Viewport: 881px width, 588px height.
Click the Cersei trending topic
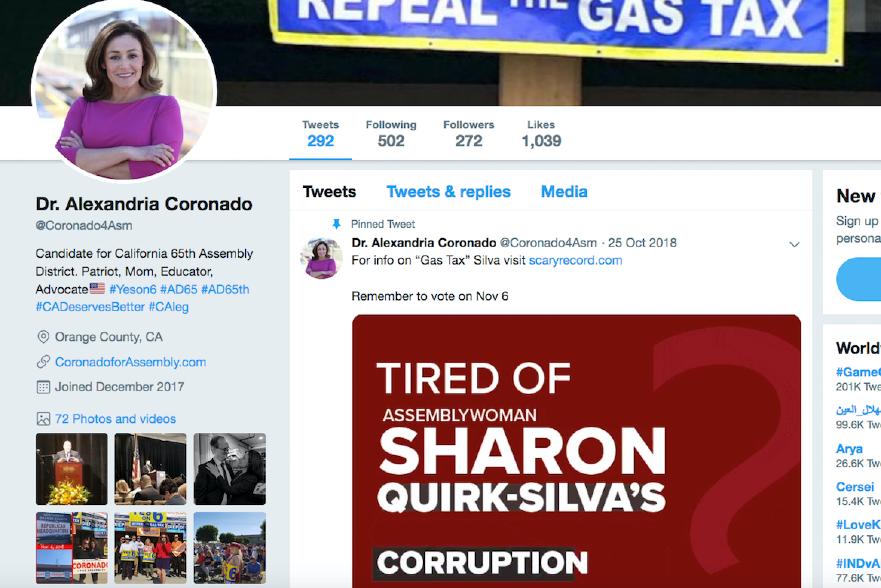point(855,487)
